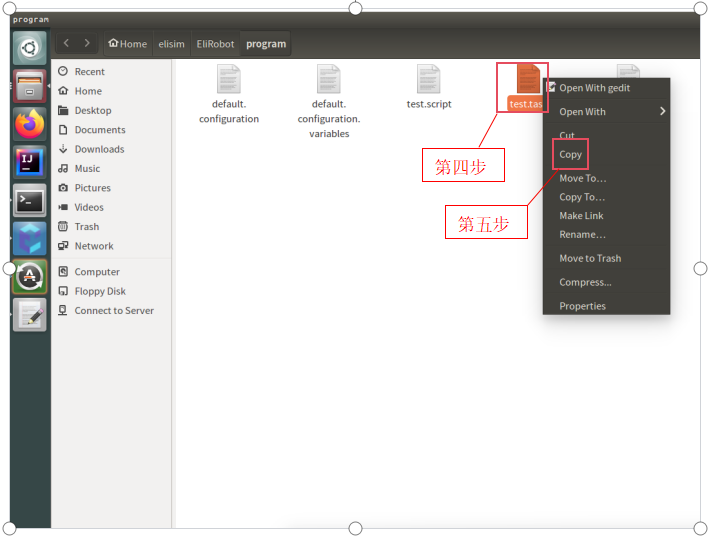Select Move to Trash menu entry
715x552 pixels.
(590, 258)
